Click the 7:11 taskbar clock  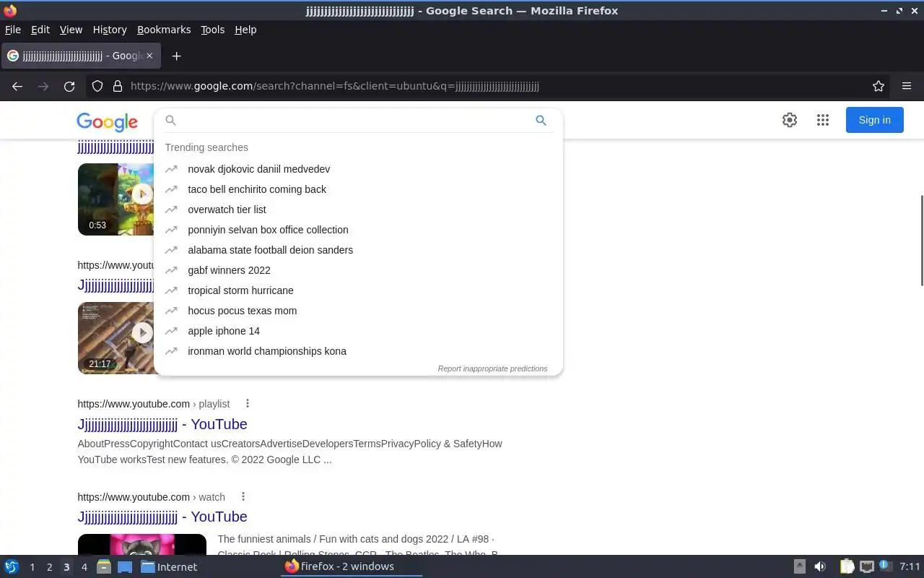[910, 566]
